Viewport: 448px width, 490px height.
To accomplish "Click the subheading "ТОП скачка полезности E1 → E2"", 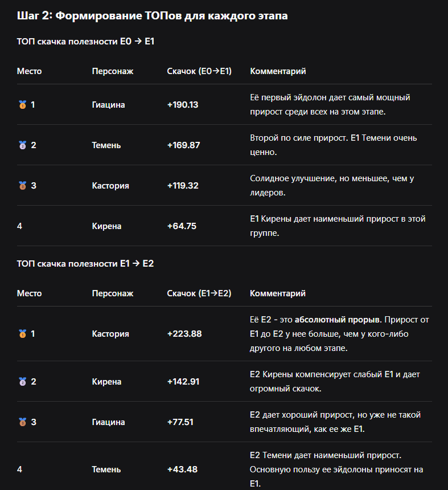I will (x=85, y=264).
